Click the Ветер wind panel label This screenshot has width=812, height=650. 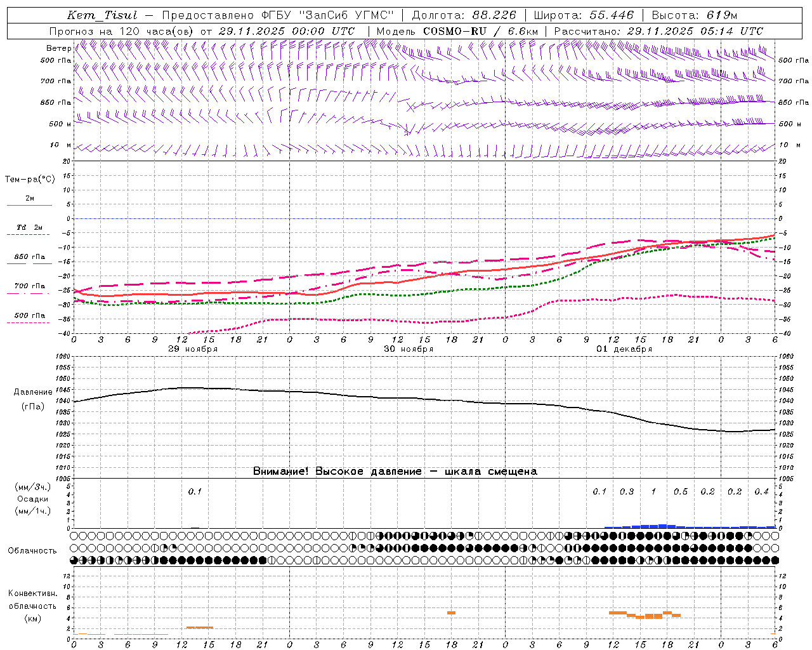click(59, 48)
